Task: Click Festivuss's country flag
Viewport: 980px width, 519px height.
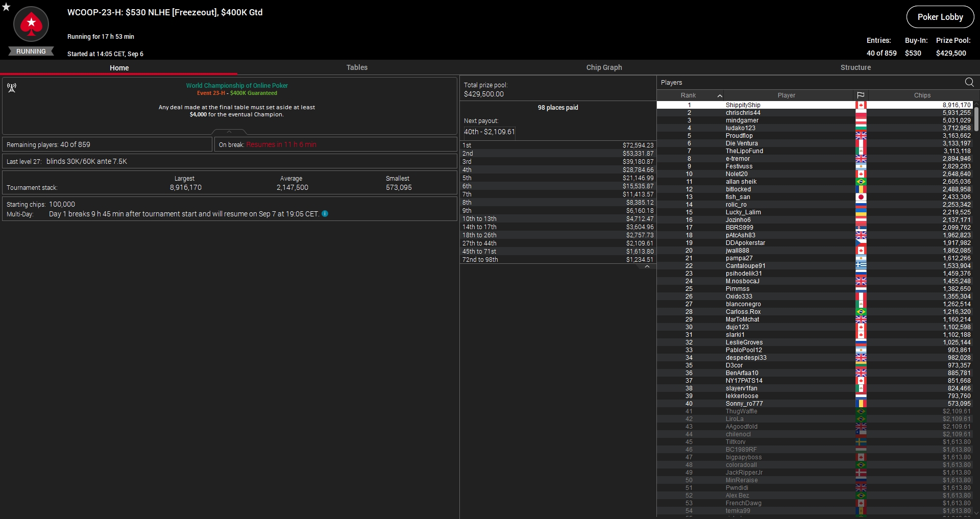Action: 861,166
